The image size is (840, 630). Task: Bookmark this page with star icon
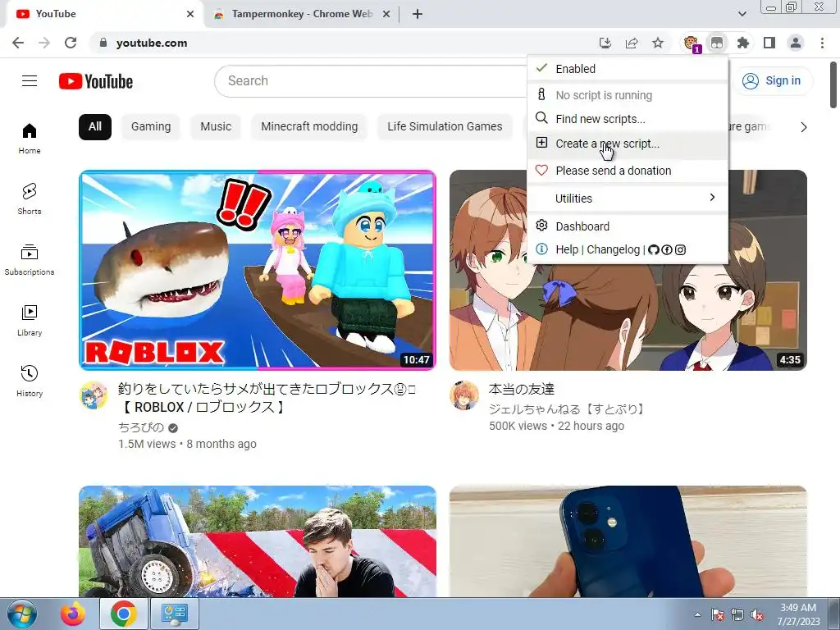coord(658,43)
